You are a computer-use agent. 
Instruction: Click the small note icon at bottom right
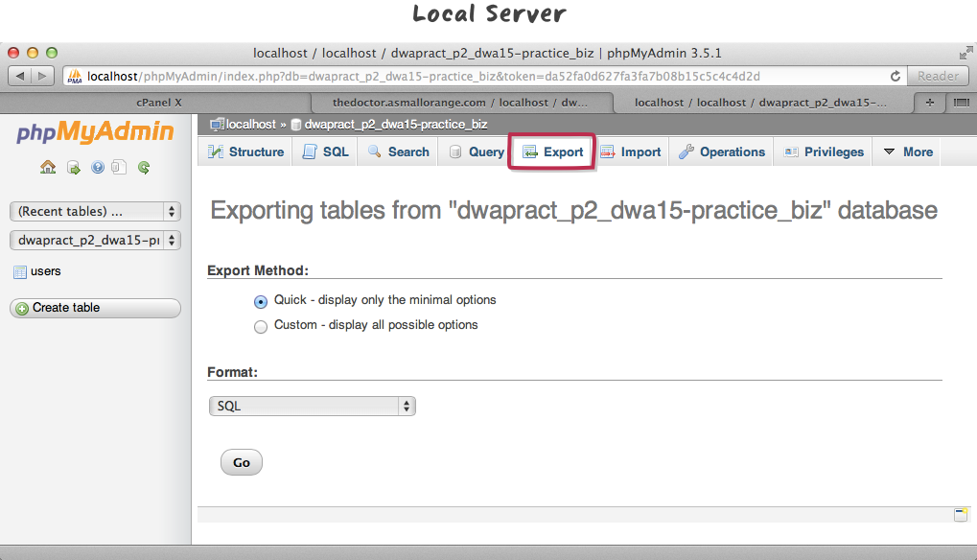pyautogui.click(x=960, y=515)
